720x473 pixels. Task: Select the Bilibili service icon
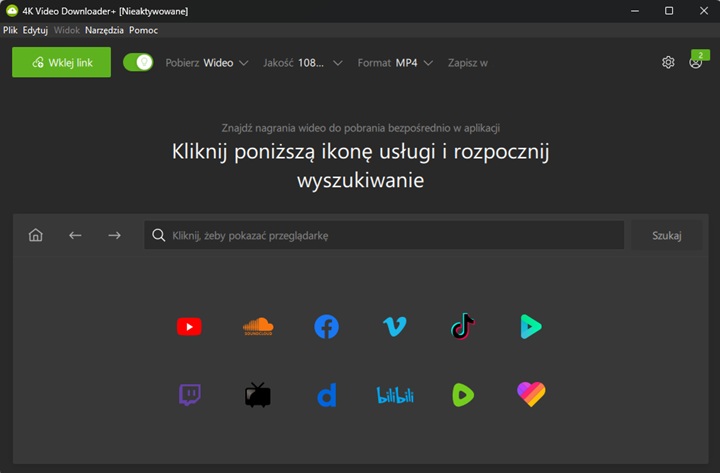(394, 395)
